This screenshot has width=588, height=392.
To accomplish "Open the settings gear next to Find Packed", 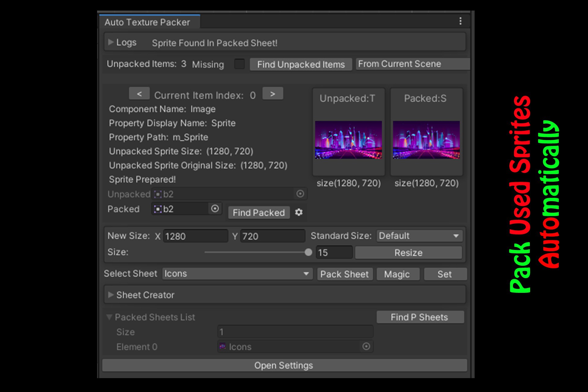I will [x=299, y=212].
